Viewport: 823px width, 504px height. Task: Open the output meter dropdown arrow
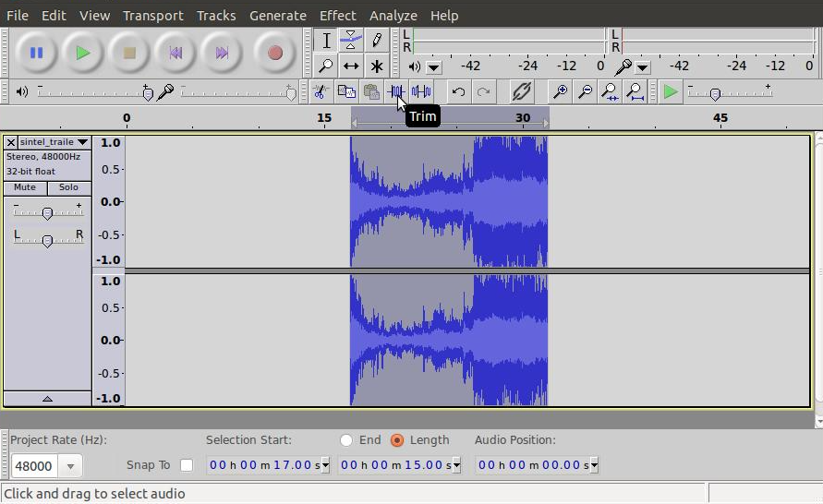pyautogui.click(x=433, y=67)
